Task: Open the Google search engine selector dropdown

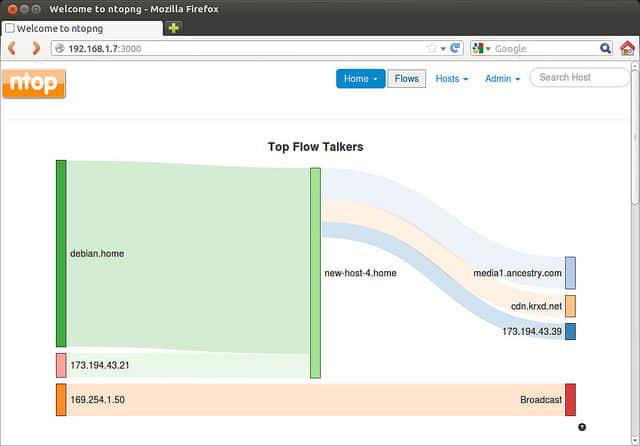Action: 481,48
